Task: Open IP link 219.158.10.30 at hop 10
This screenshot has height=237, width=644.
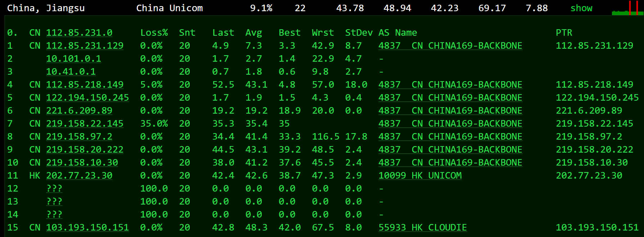Action: click(82, 163)
